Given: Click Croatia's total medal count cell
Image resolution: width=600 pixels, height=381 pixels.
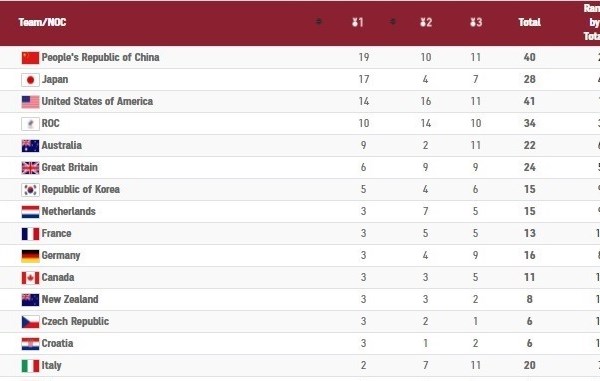Looking at the screenshot, I should pyautogui.click(x=530, y=343).
